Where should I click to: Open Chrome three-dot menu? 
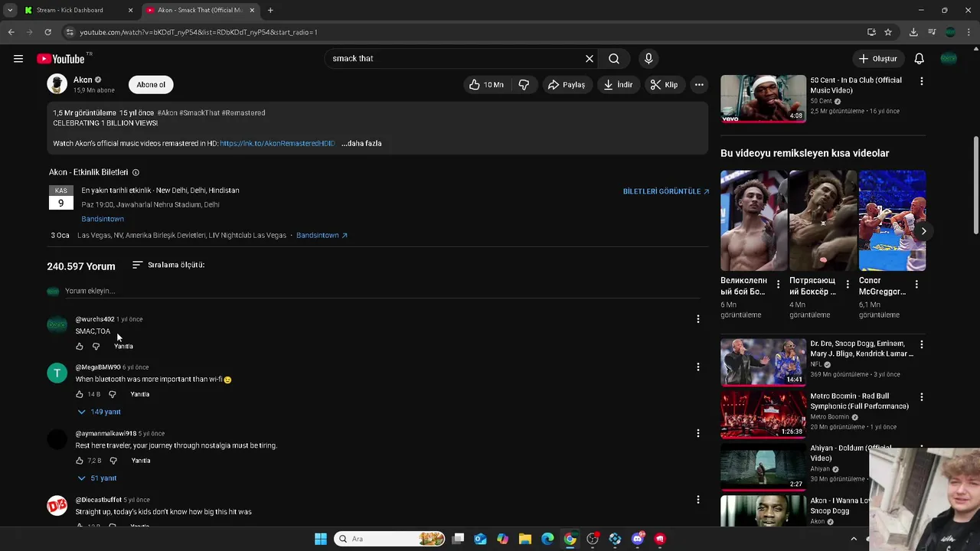(969, 32)
